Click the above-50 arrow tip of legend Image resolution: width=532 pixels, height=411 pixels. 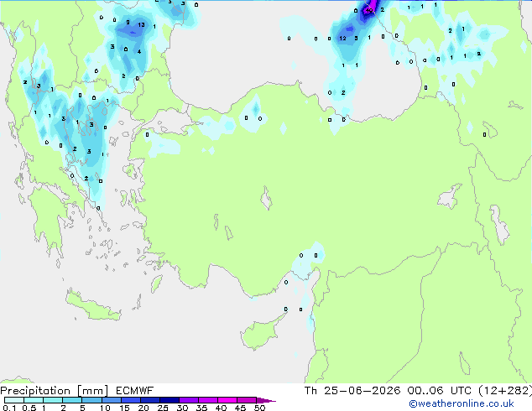pos(266,400)
